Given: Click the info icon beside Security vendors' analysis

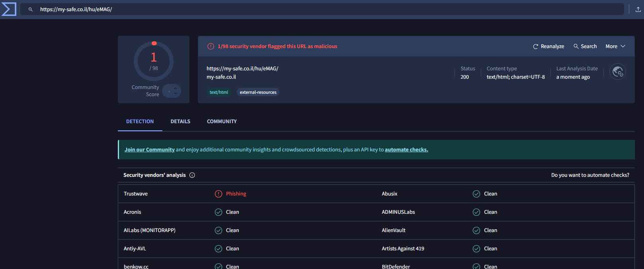Looking at the screenshot, I should (192, 175).
